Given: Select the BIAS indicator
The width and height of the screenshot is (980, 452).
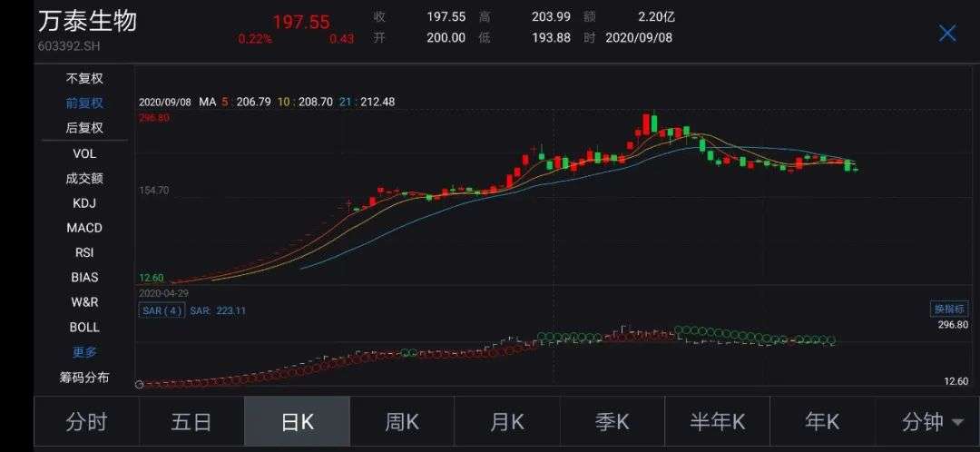Looking at the screenshot, I should click(84, 277).
